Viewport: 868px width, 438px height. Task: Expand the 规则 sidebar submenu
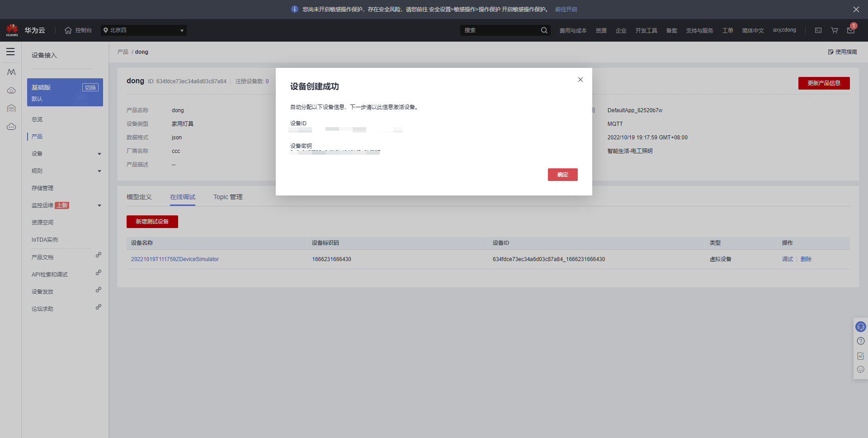(99, 171)
